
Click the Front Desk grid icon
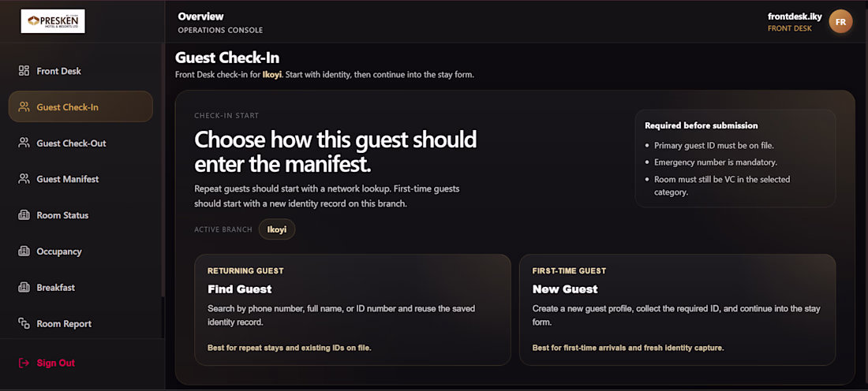(x=24, y=71)
